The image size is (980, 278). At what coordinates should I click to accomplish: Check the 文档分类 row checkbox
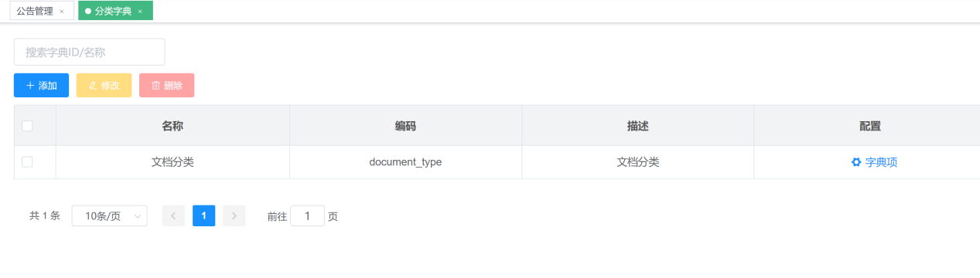point(27,162)
